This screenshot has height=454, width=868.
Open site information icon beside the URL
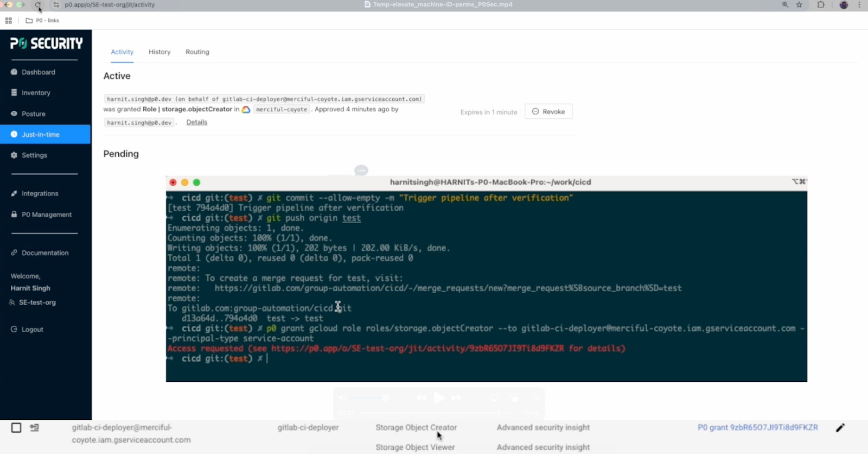coord(56,4)
